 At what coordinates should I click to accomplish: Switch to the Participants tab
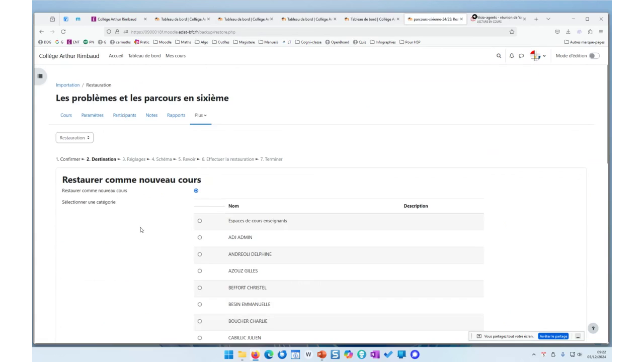pos(124,115)
